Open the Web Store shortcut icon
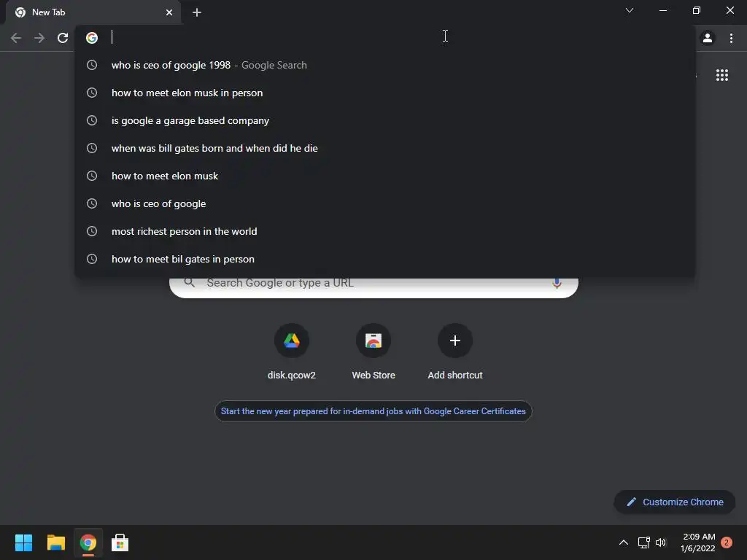 pos(373,341)
